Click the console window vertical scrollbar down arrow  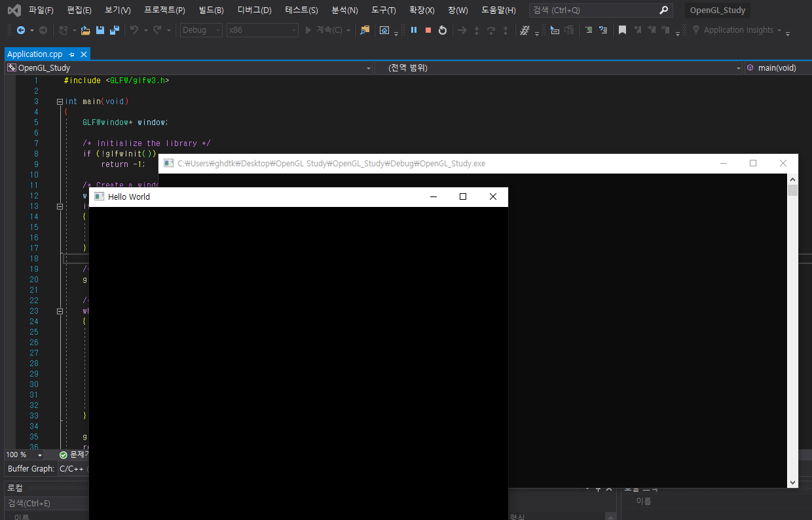(x=792, y=482)
